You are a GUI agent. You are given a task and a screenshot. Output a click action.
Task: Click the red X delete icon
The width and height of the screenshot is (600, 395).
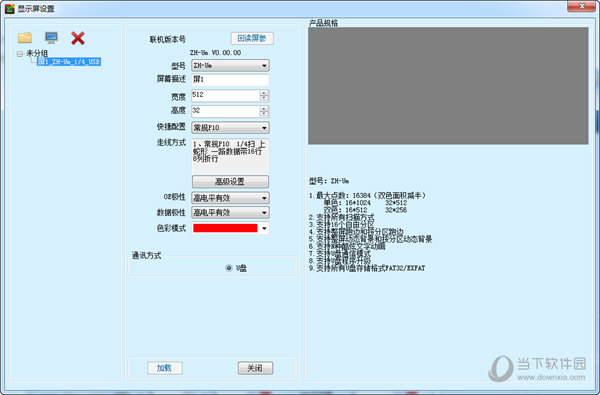78,38
